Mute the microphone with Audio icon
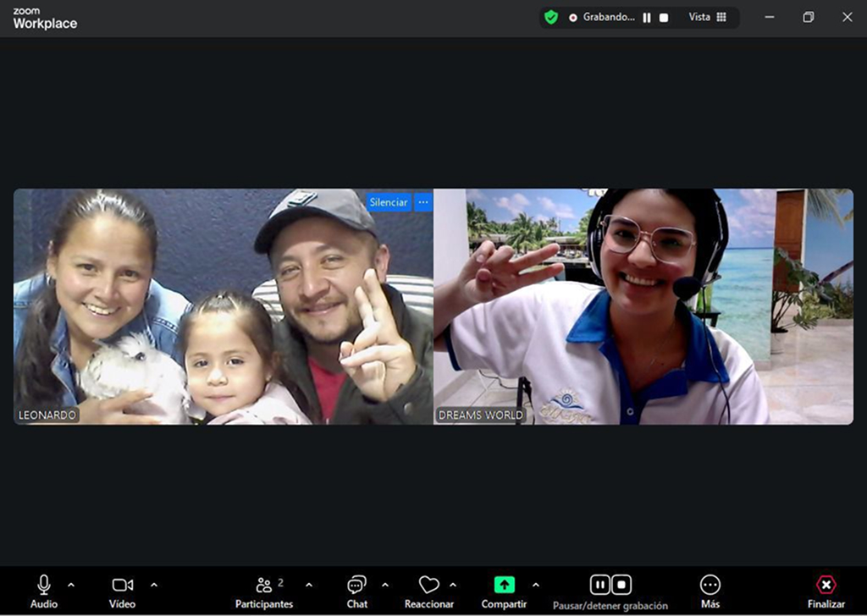The image size is (867, 616). [44, 585]
